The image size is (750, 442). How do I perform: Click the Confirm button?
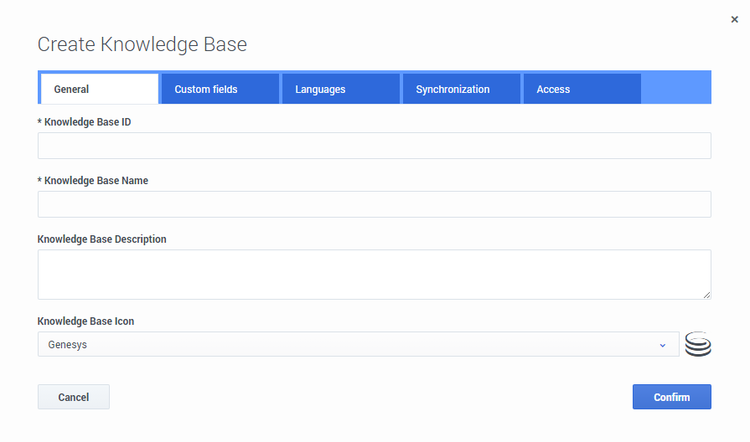coord(671,397)
